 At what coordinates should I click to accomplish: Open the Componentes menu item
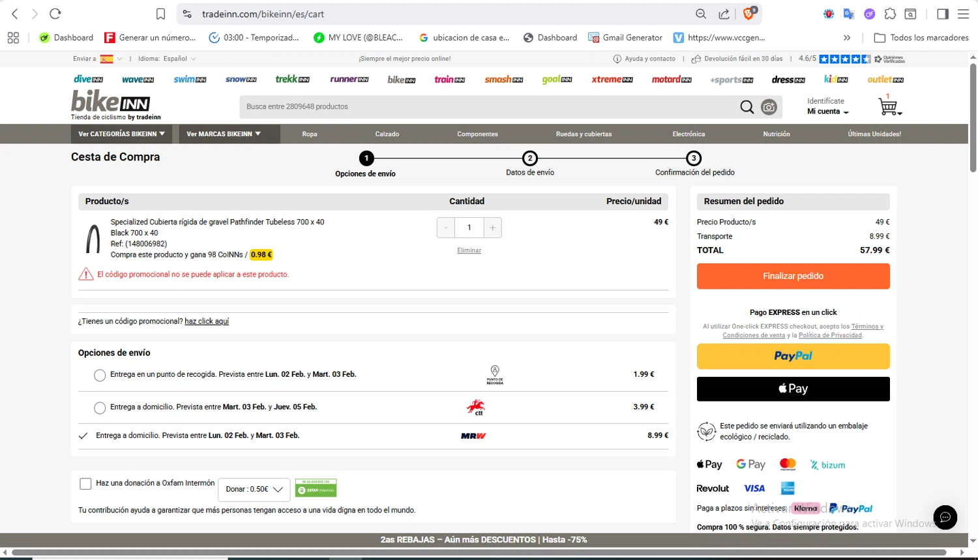tap(477, 134)
